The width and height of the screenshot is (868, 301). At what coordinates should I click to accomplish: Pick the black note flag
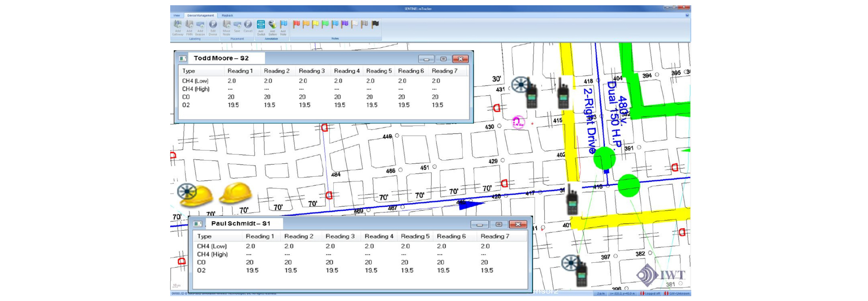[x=375, y=24]
